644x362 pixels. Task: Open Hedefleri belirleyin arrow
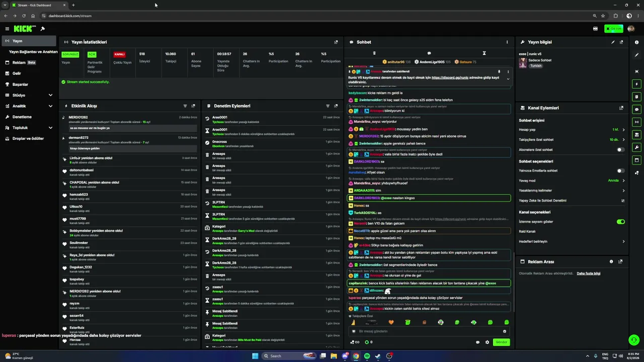(x=623, y=242)
